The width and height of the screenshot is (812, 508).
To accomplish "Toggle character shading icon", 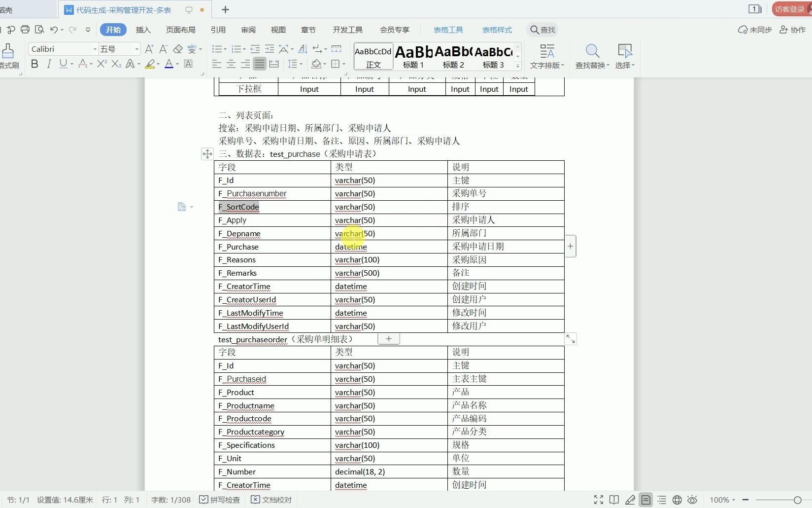I will pos(188,64).
